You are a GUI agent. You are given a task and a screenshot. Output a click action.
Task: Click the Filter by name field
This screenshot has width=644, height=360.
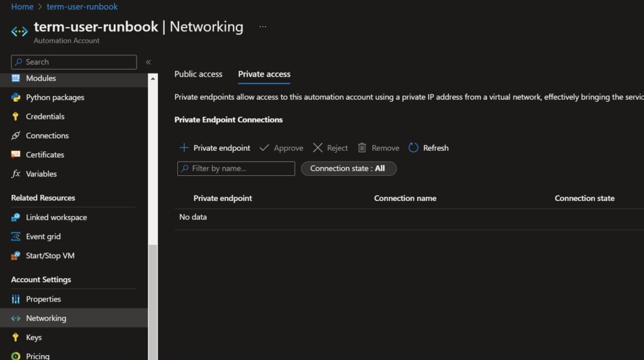236,168
